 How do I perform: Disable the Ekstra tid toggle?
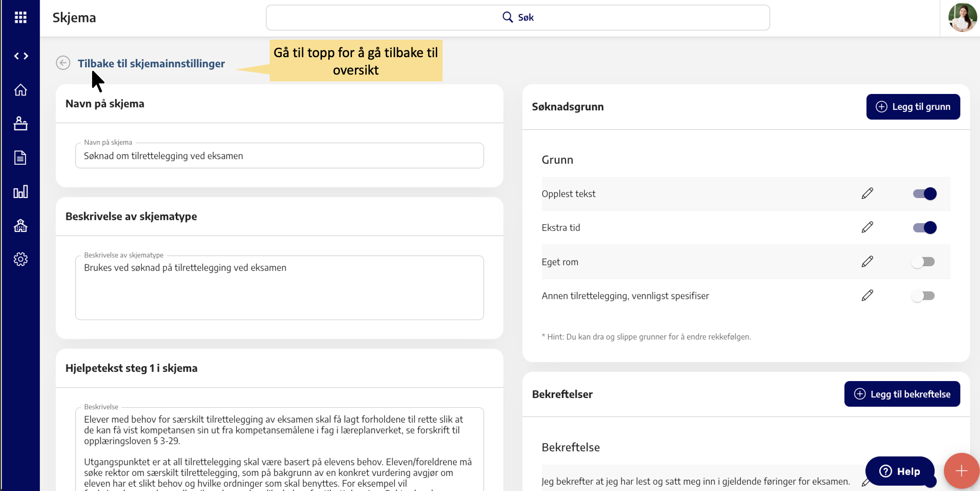point(924,228)
